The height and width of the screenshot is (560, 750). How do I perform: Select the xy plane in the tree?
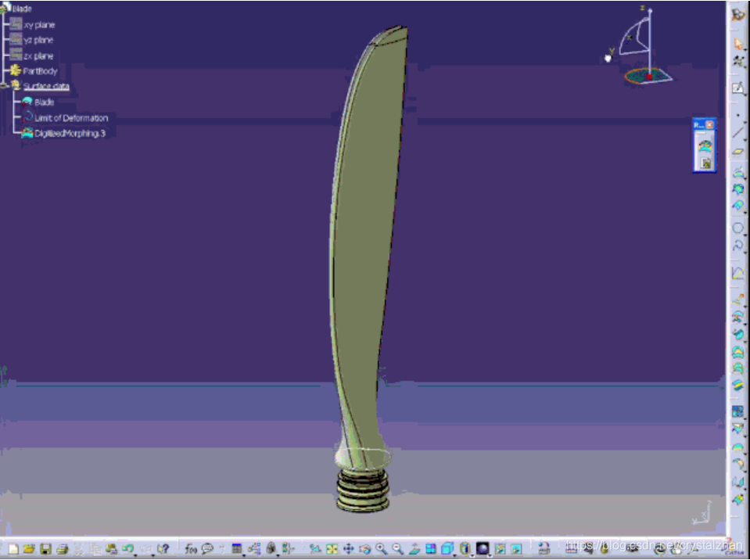(38, 24)
